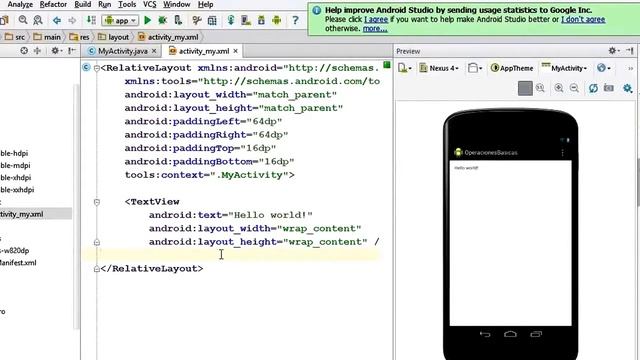Viewport: 640px width, 360px height.
Task: Zoom out on the Preview
Action: click(x=574, y=88)
